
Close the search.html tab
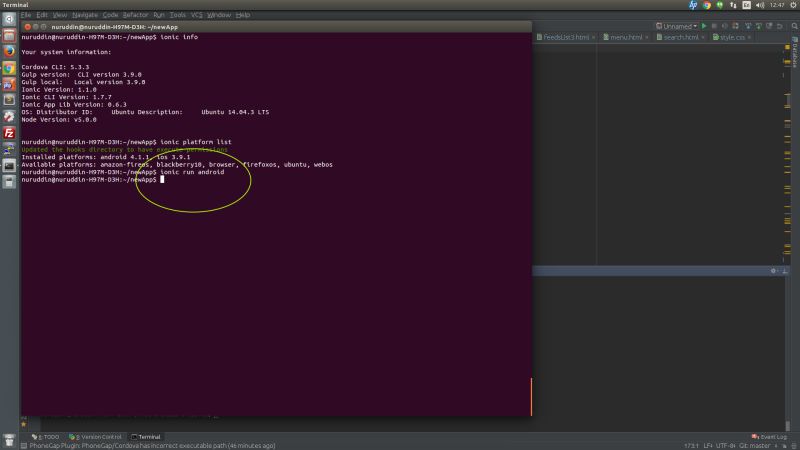pos(703,37)
